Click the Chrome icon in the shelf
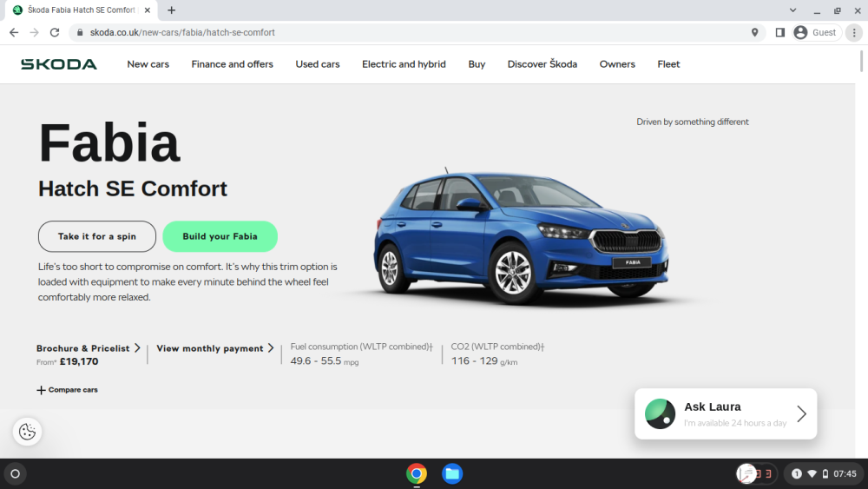Screen dimensions: 868x489 point(417,474)
